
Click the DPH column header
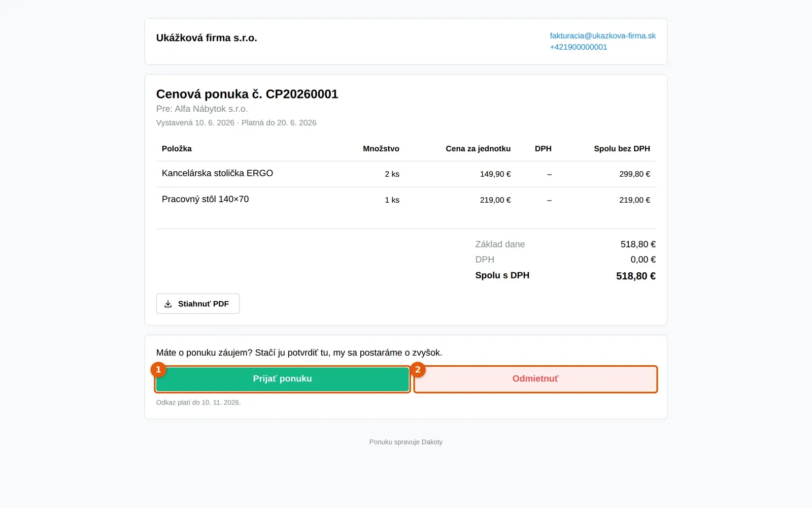(x=543, y=148)
